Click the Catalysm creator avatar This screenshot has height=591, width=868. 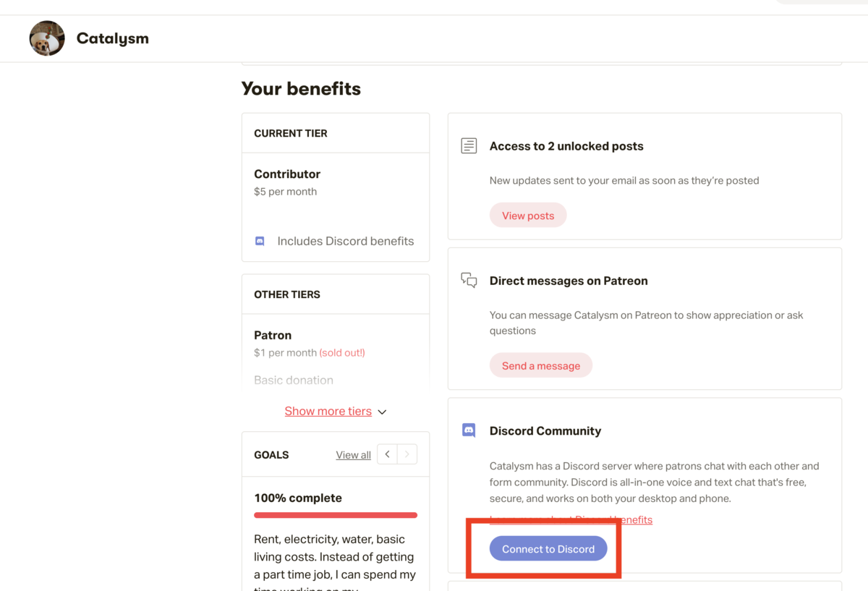[x=47, y=38]
